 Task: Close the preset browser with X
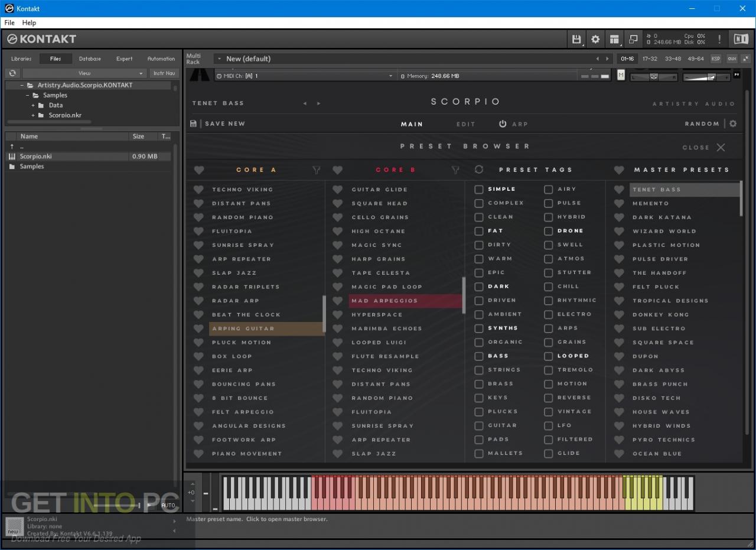pyautogui.click(x=721, y=147)
